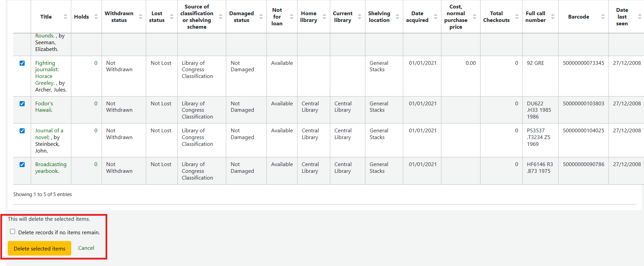Sort by Damaged status arrows
This screenshot has height=266, width=644.
[x=261, y=17]
